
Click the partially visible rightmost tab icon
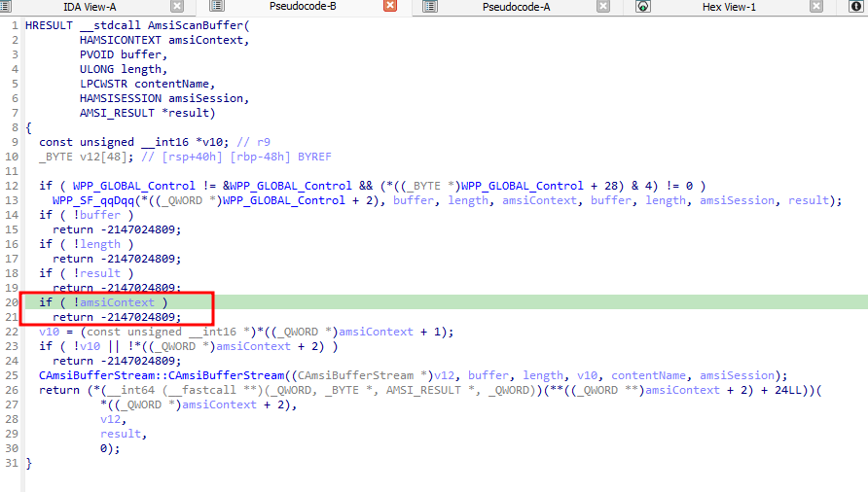[856, 7]
